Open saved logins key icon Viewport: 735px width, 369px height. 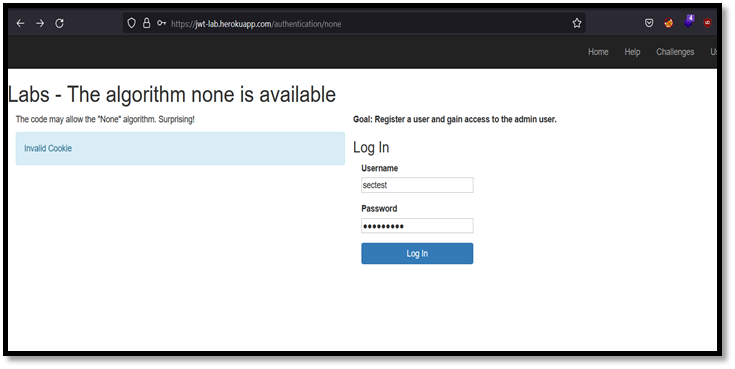click(162, 23)
